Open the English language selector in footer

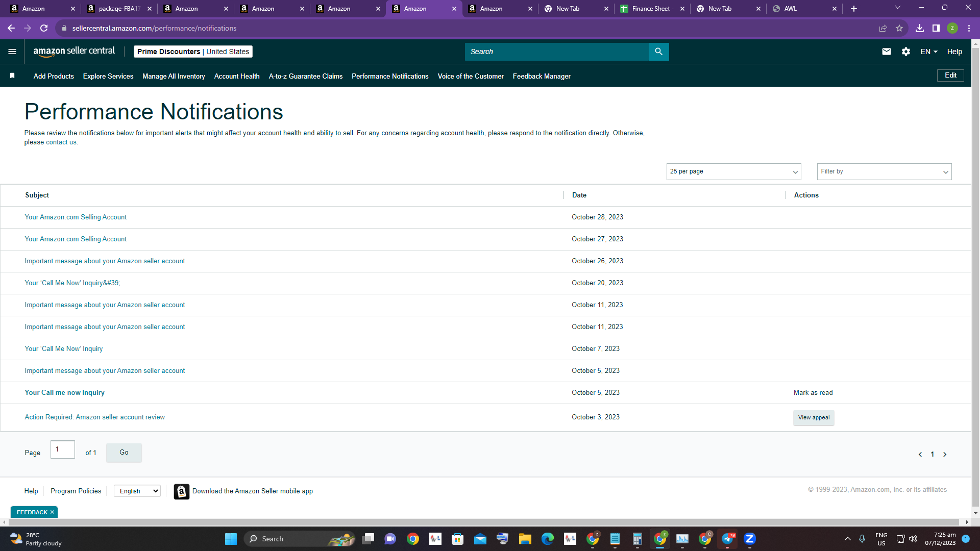point(137,491)
